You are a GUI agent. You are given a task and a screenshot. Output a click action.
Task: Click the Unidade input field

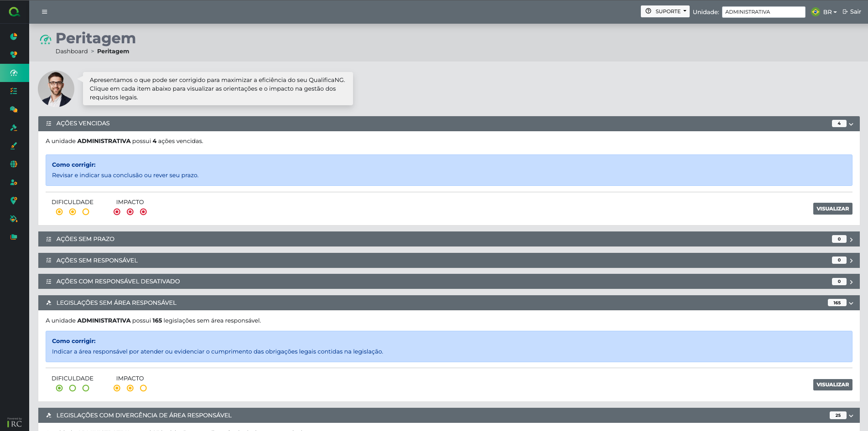pos(763,12)
